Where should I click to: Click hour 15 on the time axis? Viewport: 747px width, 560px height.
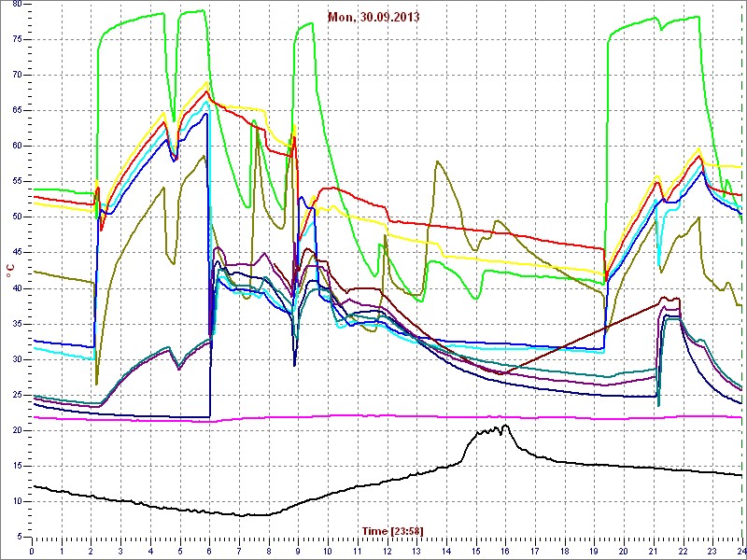point(476,551)
